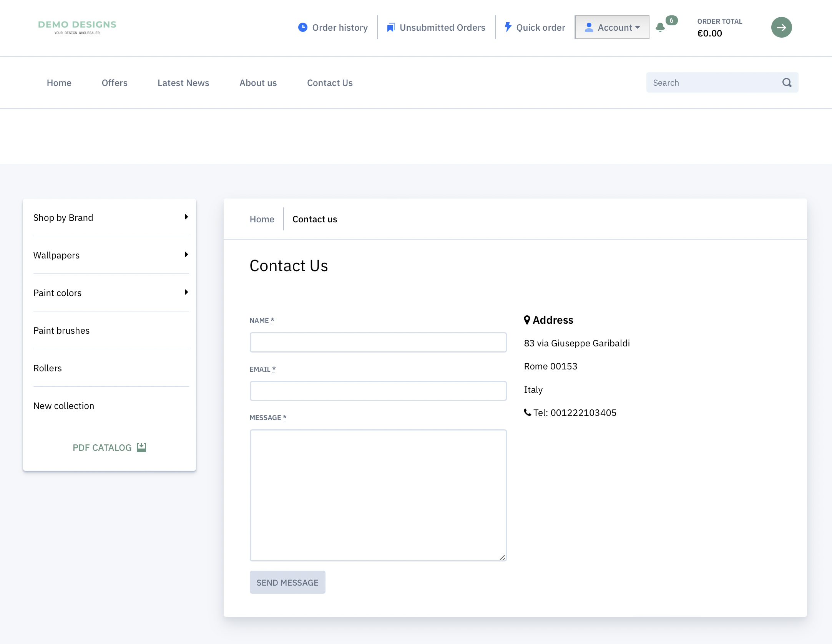Image resolution: width=832 pixels, height=644 pixels.
Task: Focus the Message text area
Action: pyautogui.click(x=378, y=495)
